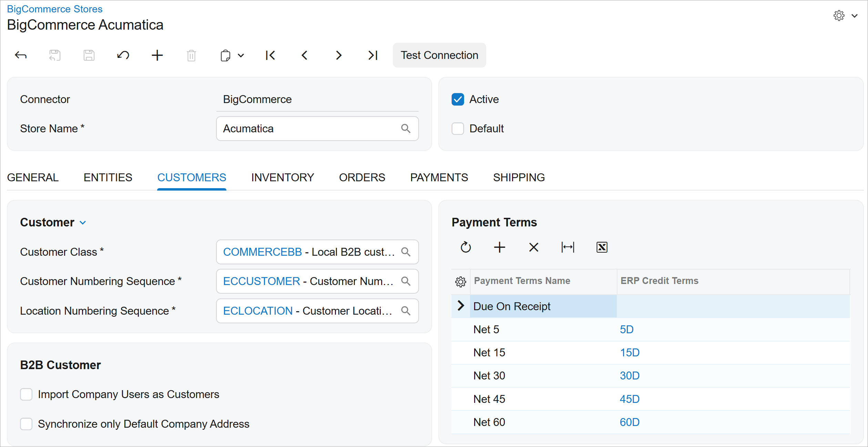Select the CUSTOMERS tab
Screen dimensions: 868x447
(x=192, y=177)
